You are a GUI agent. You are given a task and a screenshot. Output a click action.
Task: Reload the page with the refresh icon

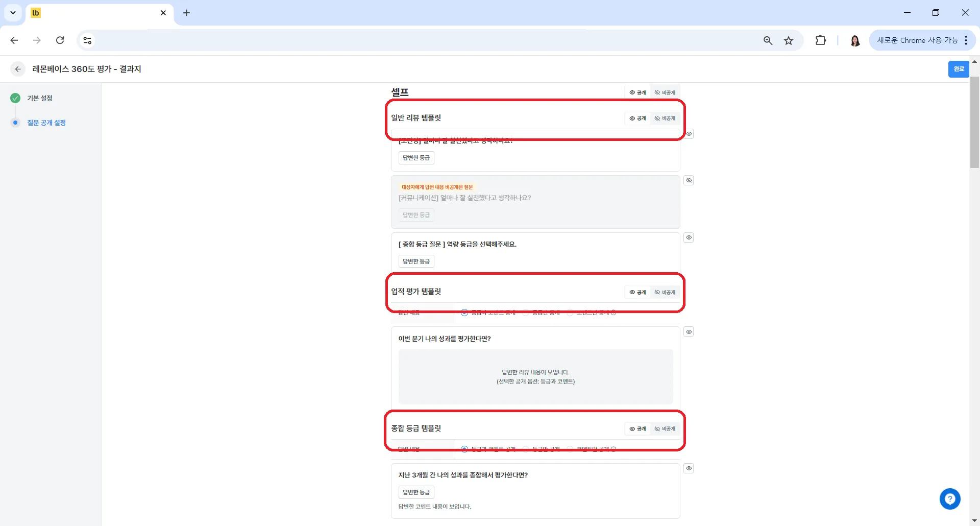(x=60, y=40)
